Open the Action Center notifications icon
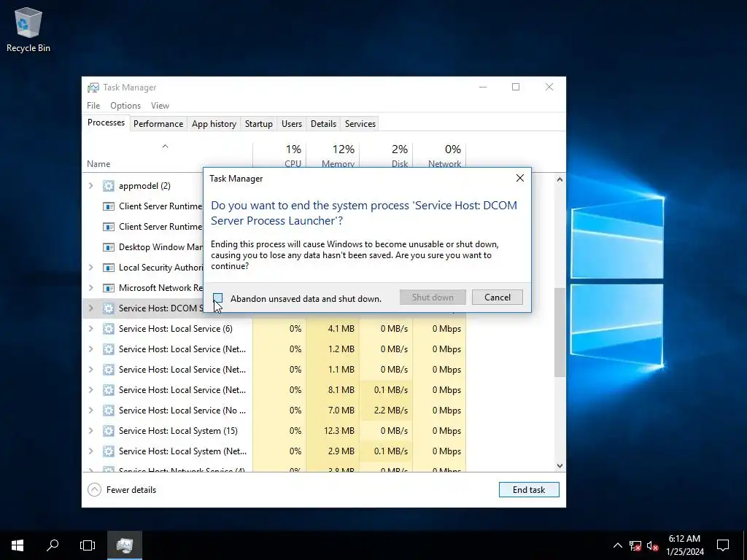The image size is (747, 560). click(723, 545)
